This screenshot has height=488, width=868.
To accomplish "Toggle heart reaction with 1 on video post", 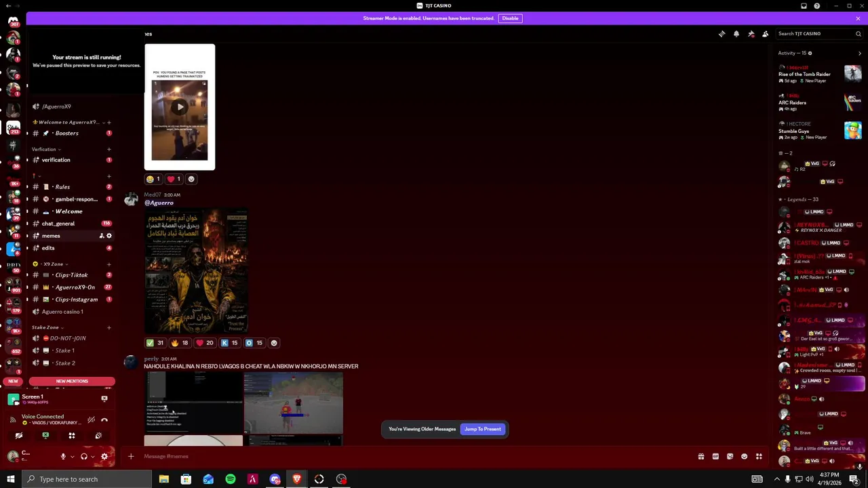I will [174, 179].
